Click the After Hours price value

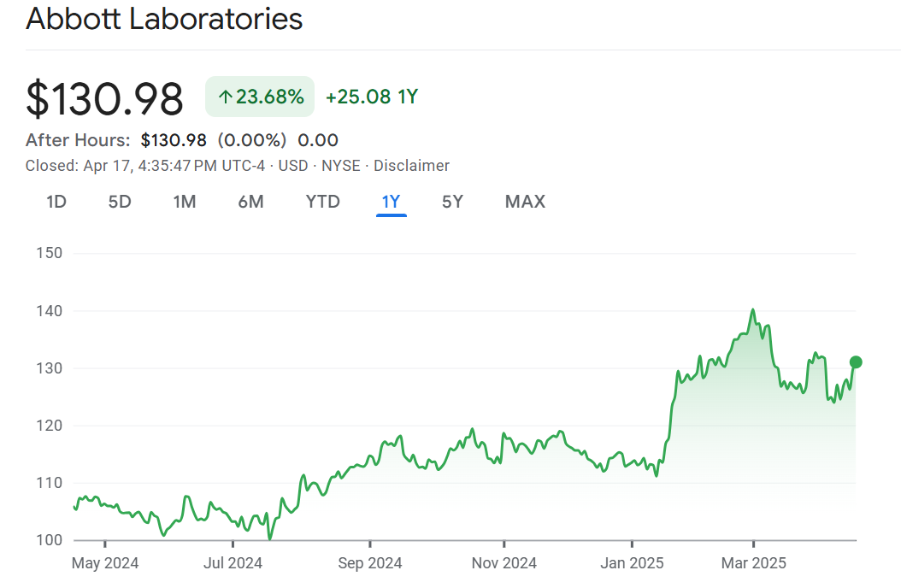(x=174, y=140)
